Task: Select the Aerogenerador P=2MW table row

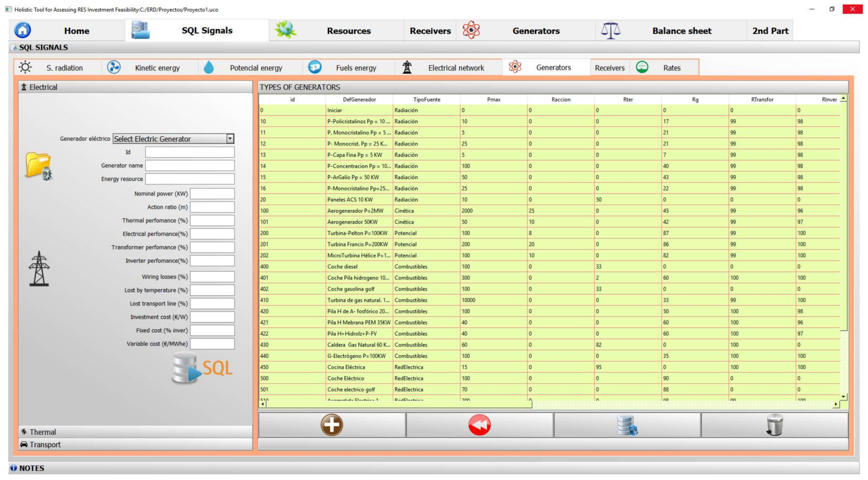Action: [x=356, y=211]
